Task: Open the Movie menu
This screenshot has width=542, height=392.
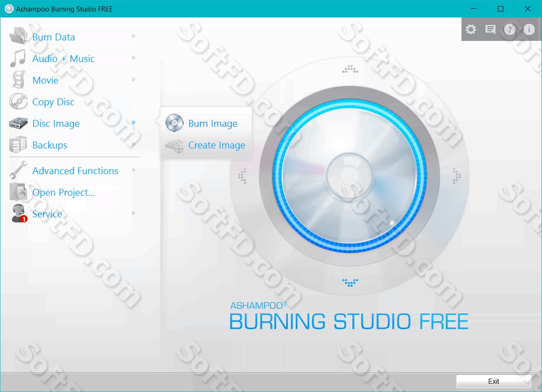Action: click(x=45, y=80)
